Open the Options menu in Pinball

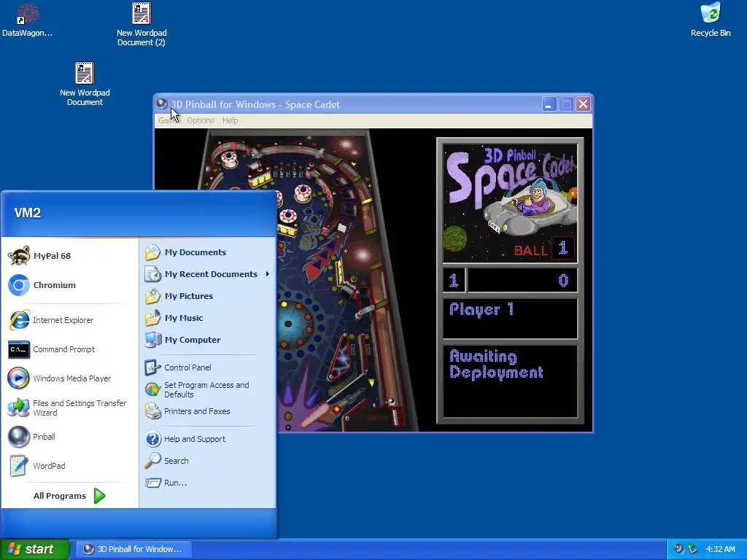click(x=200, y=120)
